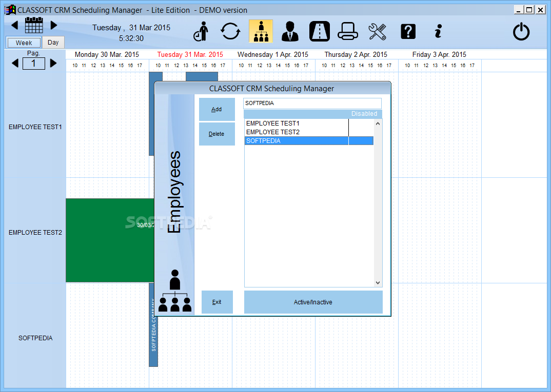The height and width of the screenshot is (392, 551).
Task: Click the Disabled column header
Action: click(364, 114)
